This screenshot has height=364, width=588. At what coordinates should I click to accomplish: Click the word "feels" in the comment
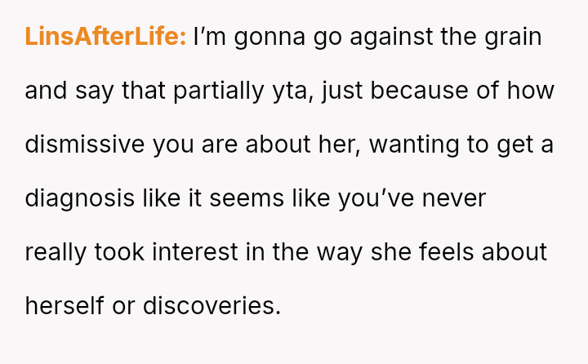click(x=446, y=251)
